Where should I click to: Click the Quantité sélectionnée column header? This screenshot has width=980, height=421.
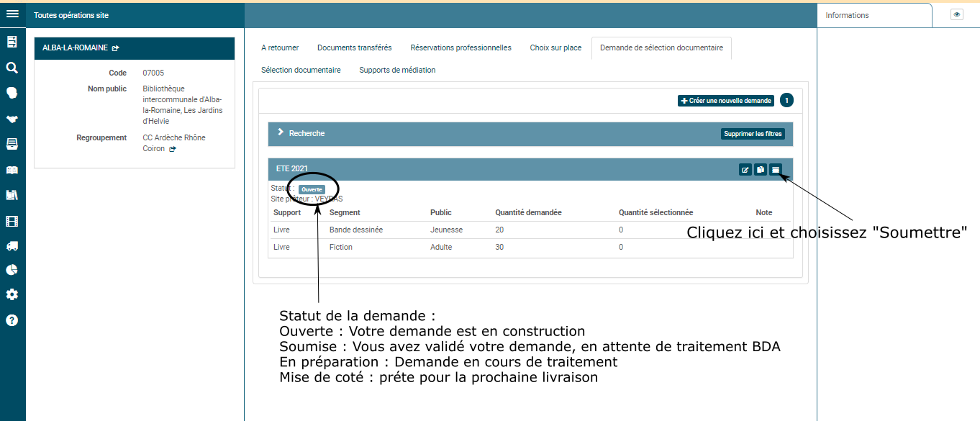656,212
